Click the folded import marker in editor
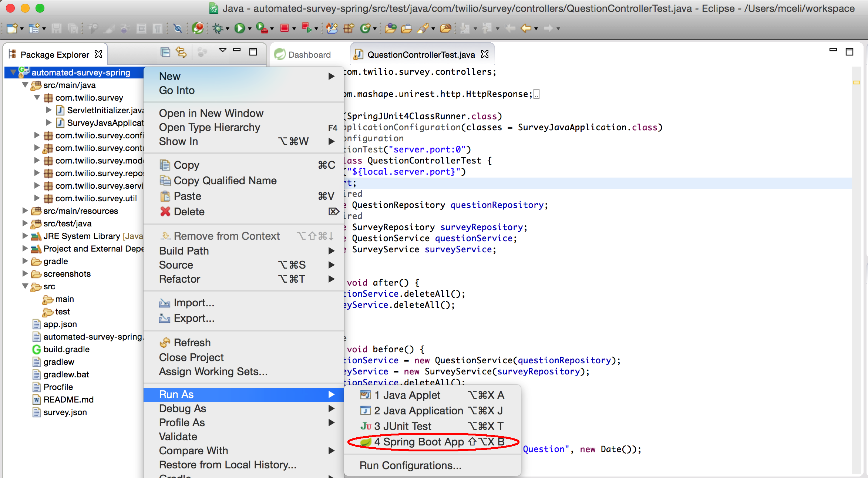868x478 pixels. click(x=536, y=94)
